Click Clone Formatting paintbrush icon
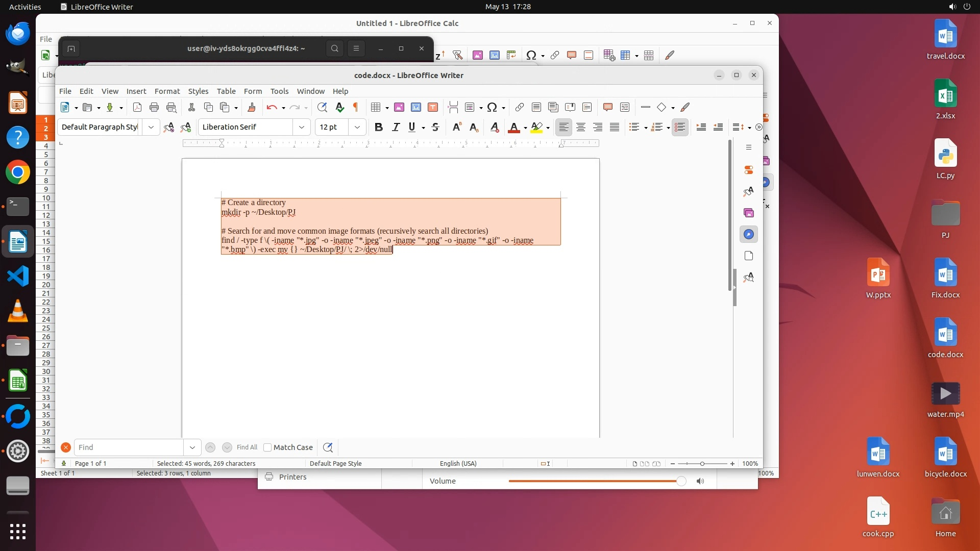The image size is (980, 551). (251, 107)
